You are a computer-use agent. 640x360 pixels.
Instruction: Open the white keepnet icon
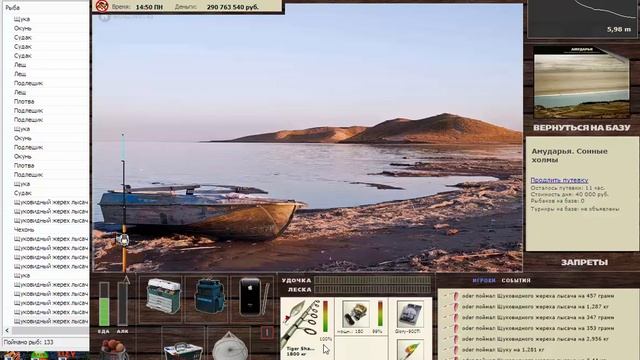(x=230, y=346)
